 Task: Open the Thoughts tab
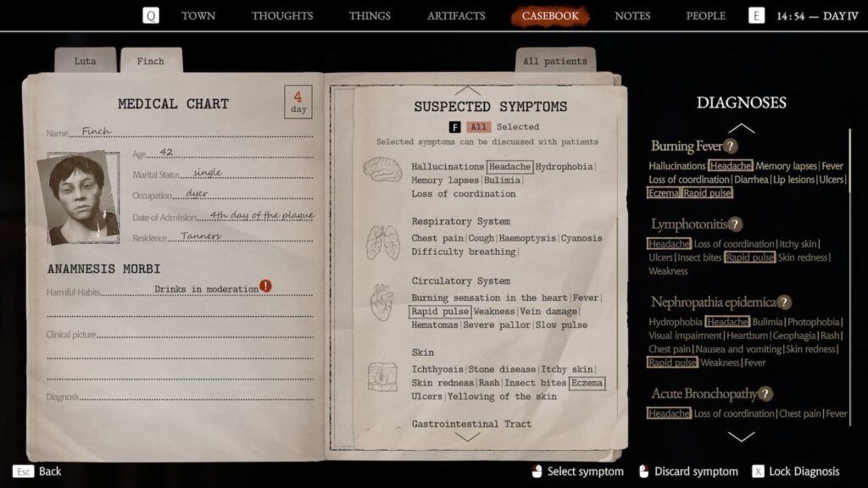coord(282,16)
